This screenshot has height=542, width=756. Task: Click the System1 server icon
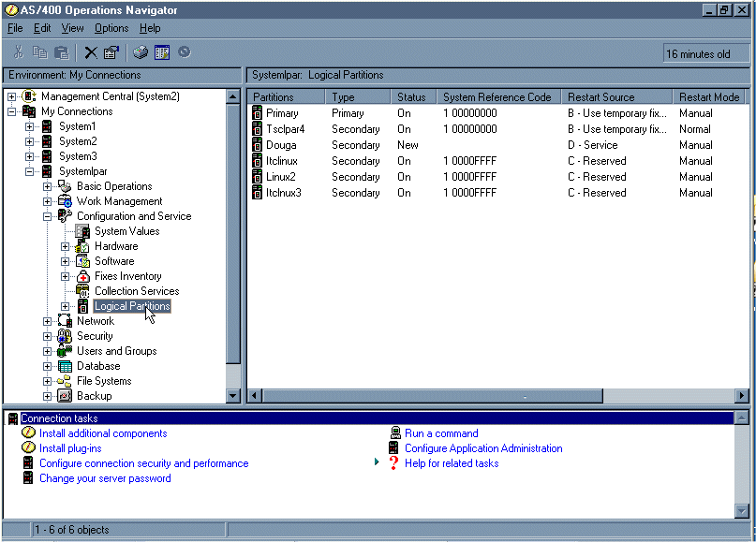coord(47,126)
